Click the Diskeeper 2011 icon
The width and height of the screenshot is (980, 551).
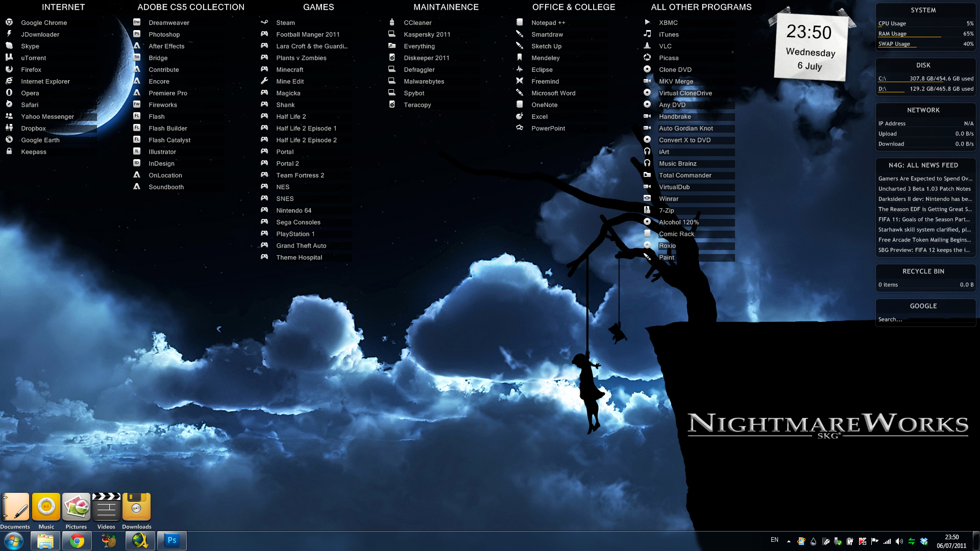point(392,58)
